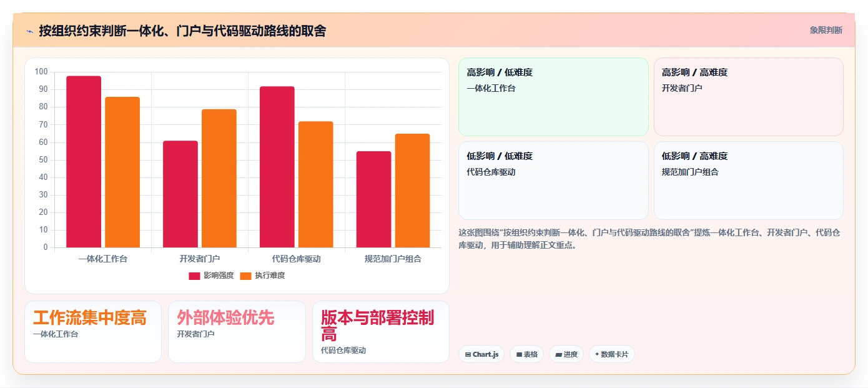The height and width of the screenshot is (388, 868).
Task: Click the 进度 chip
Action: (566, 354)
